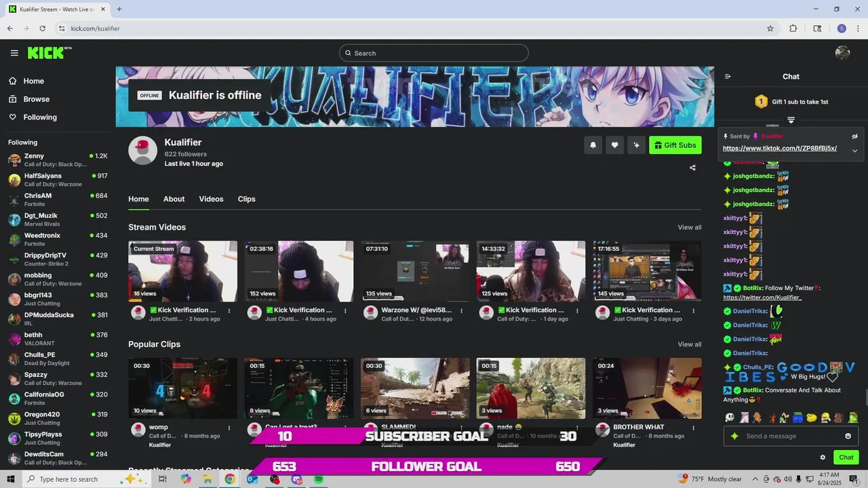
Task: Open bethh VALORANT channel
Action: pyautogui.click(x=58, y=339)
